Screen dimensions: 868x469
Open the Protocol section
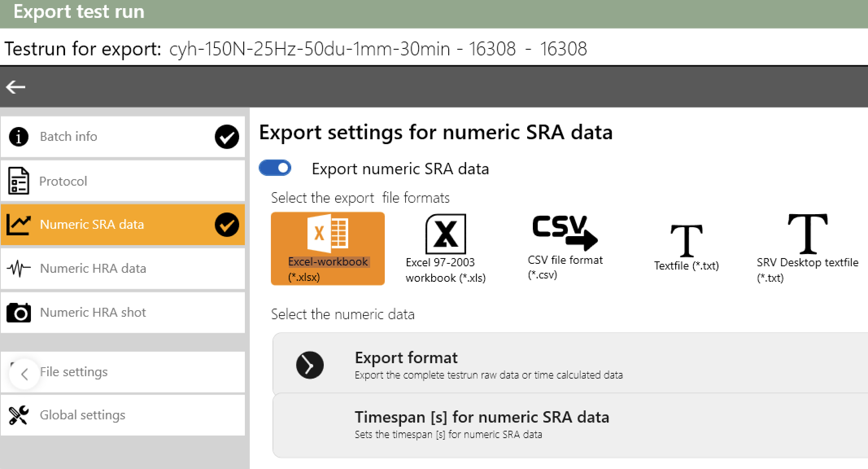point(123,181)
